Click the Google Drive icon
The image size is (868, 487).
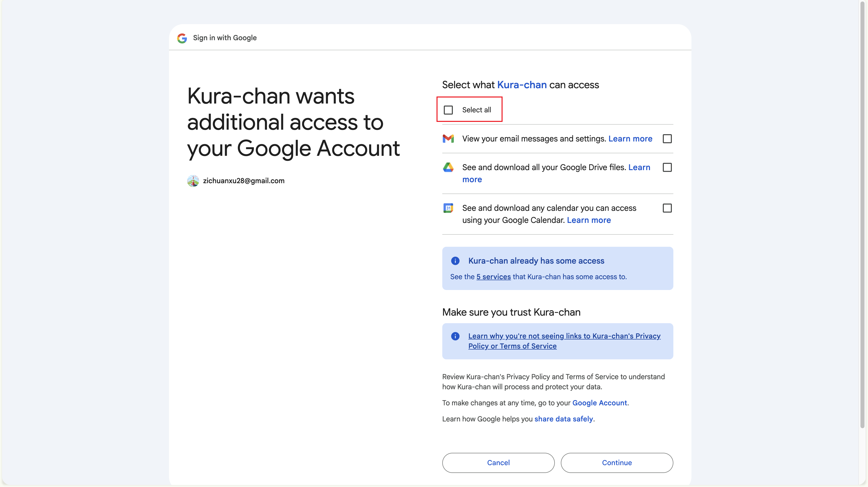point(448,167)
